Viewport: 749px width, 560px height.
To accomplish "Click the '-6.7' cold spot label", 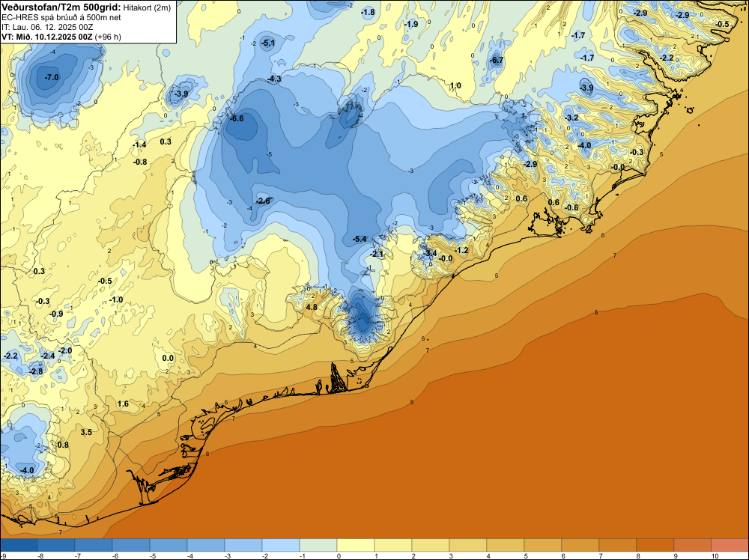I will point(497,60).
